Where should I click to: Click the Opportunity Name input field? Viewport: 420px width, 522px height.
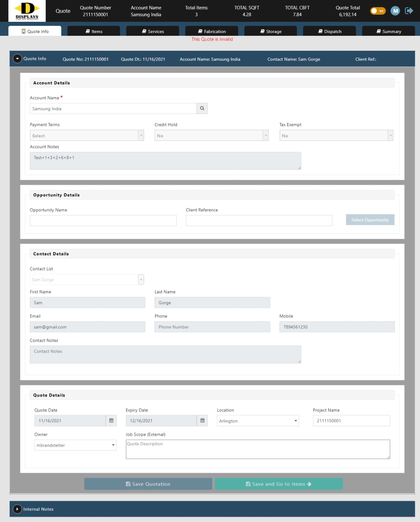coord(103,220)
